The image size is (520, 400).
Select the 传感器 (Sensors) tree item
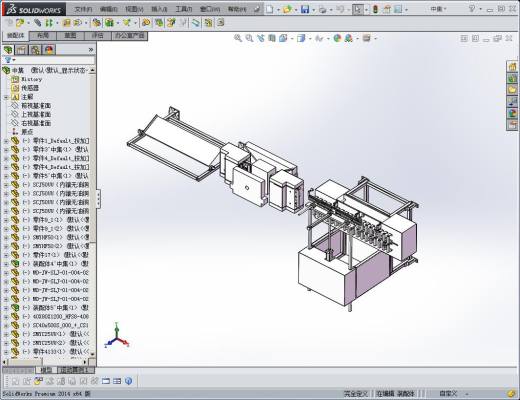[30, 88]
